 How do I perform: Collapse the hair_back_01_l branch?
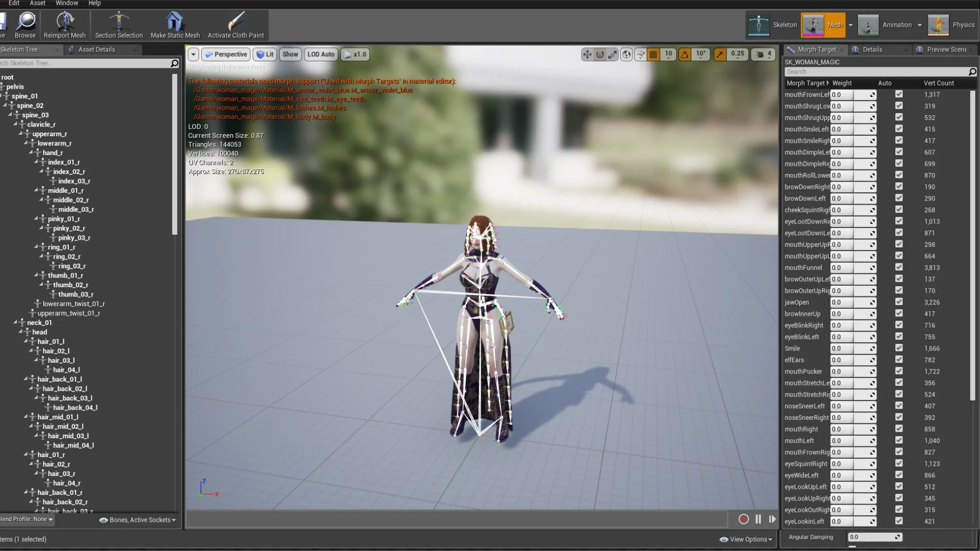pos(26,379)
